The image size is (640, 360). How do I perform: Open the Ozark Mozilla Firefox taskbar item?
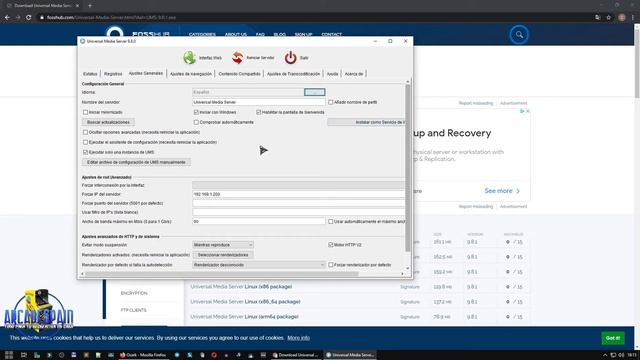[144, 355]
